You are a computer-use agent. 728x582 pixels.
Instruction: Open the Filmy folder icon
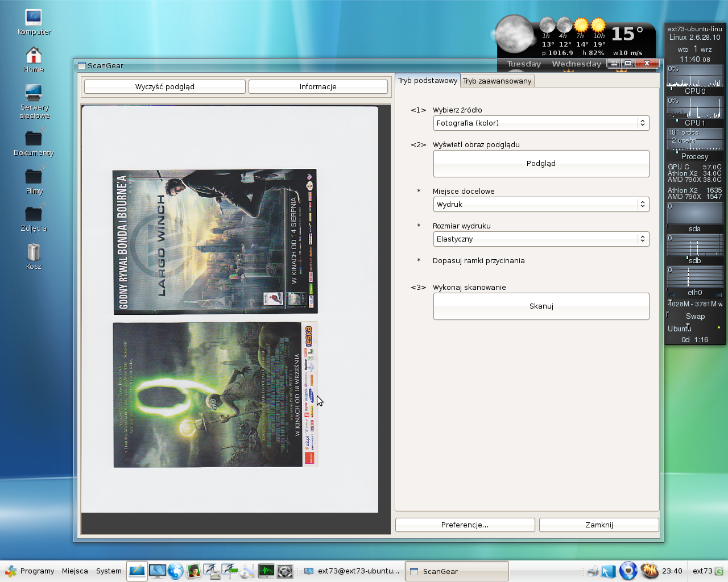coord(34,181)
